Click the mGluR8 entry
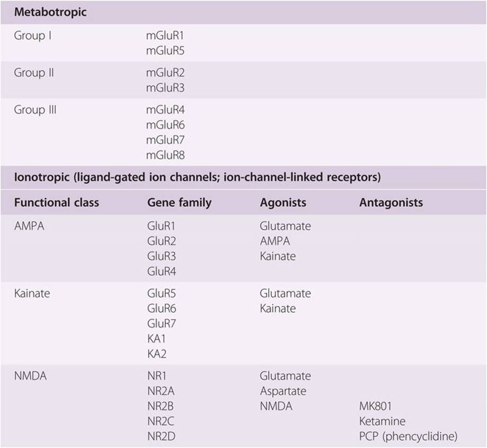The height and width of the screenshot is (448, 487). click(165, 155)
